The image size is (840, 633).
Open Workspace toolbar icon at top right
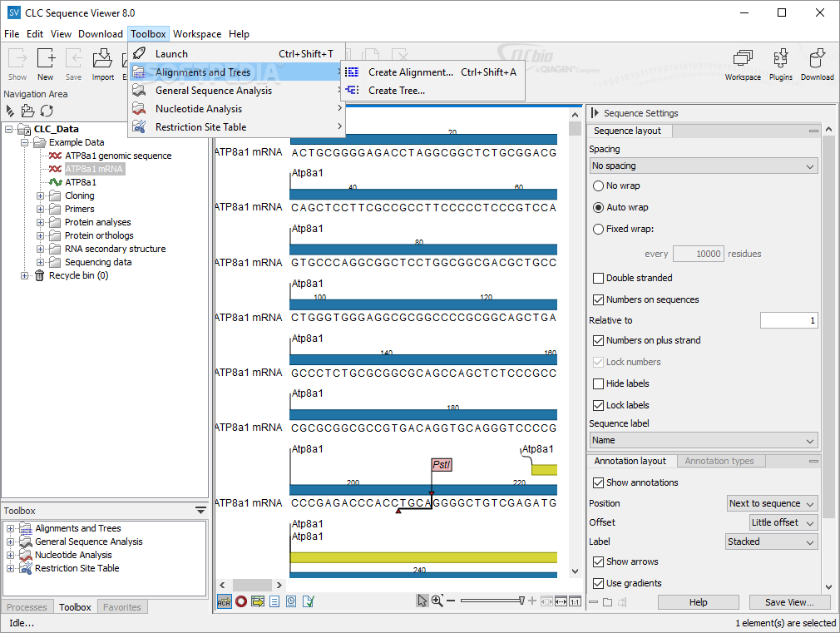tap(743, 64)
